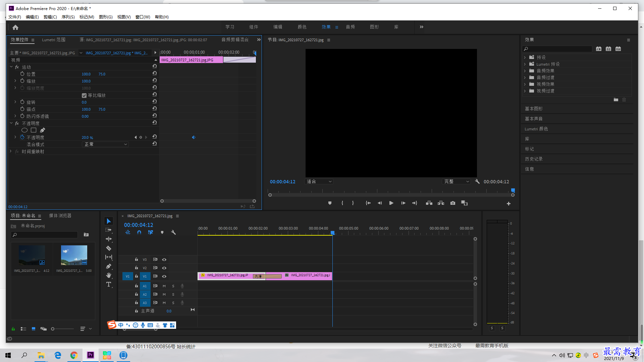Open timeline display settings wrench
The image size is (644, 362).
(x=173, y=232)
